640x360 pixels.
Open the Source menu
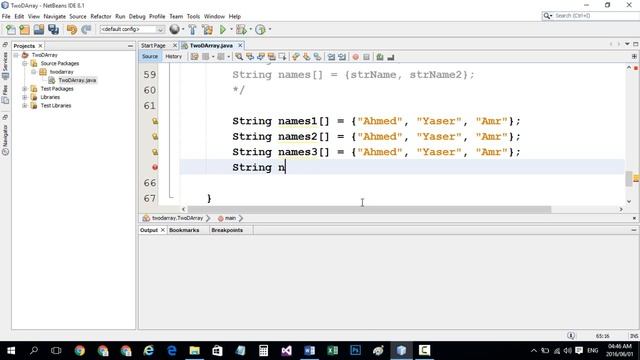click(x=78, y=16)
